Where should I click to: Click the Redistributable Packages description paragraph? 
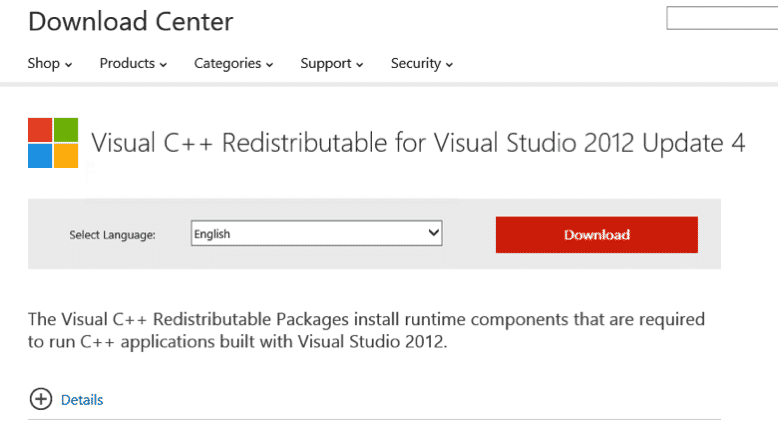click(366, 330)
